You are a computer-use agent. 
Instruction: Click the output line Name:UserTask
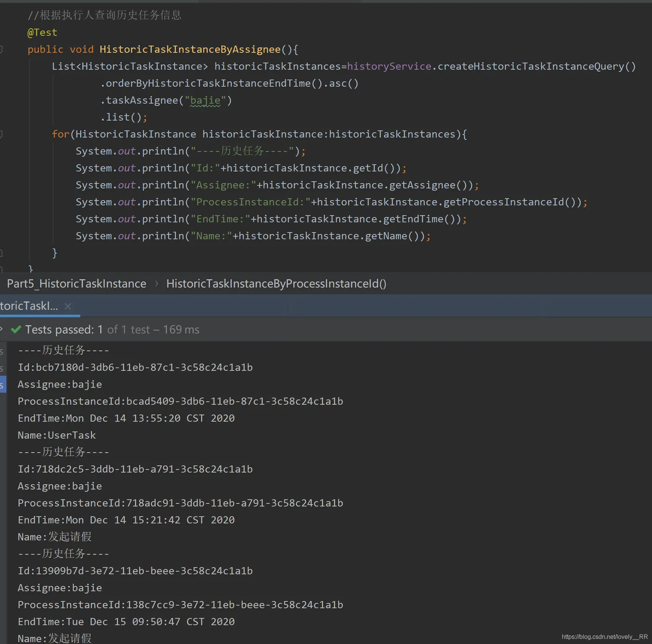click(x=57, y=435)
